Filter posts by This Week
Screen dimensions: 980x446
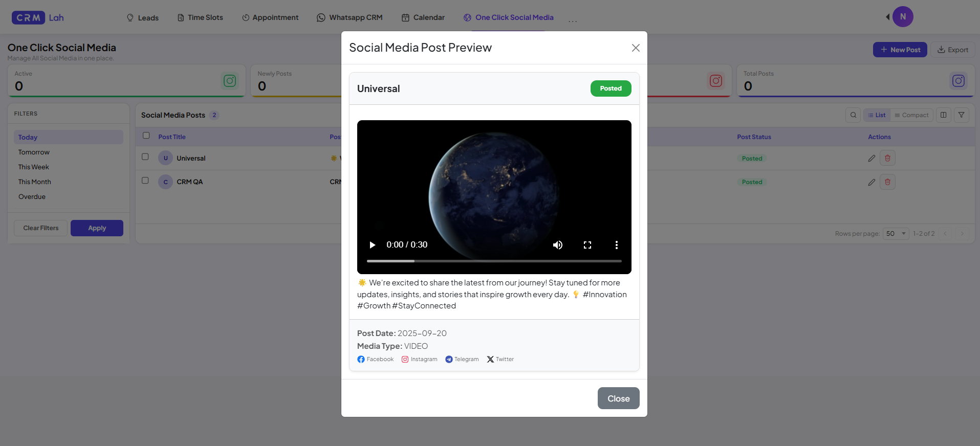pyautogui.click(x=34, y=167)
